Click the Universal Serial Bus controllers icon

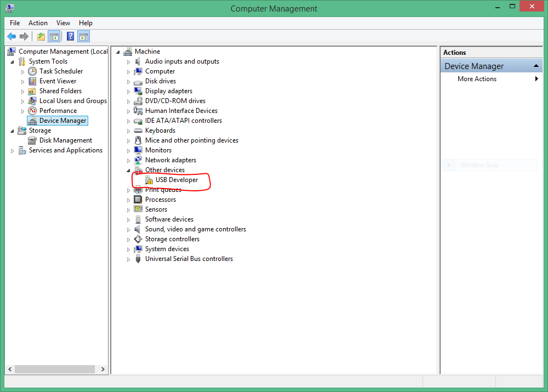[x=138, y=259]
